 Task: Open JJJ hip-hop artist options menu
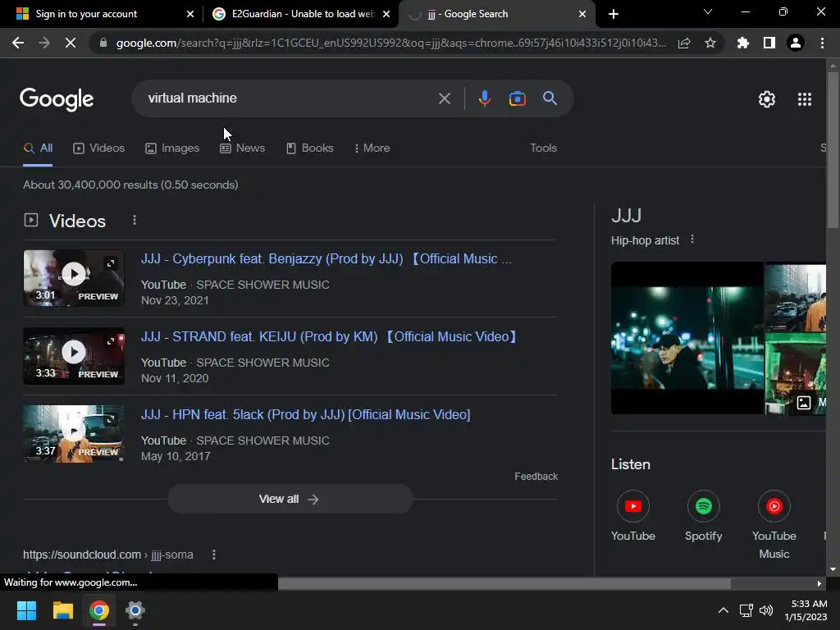coord(692,239)
